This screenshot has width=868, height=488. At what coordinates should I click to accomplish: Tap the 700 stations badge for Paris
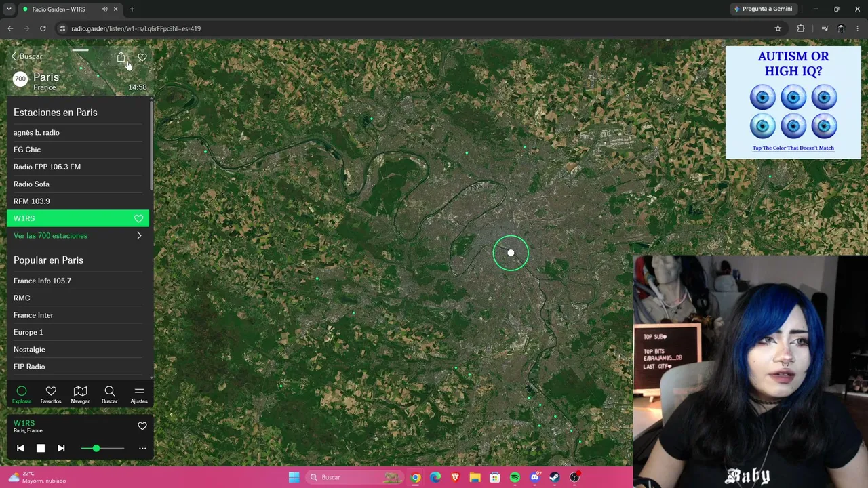coord(20,79)
